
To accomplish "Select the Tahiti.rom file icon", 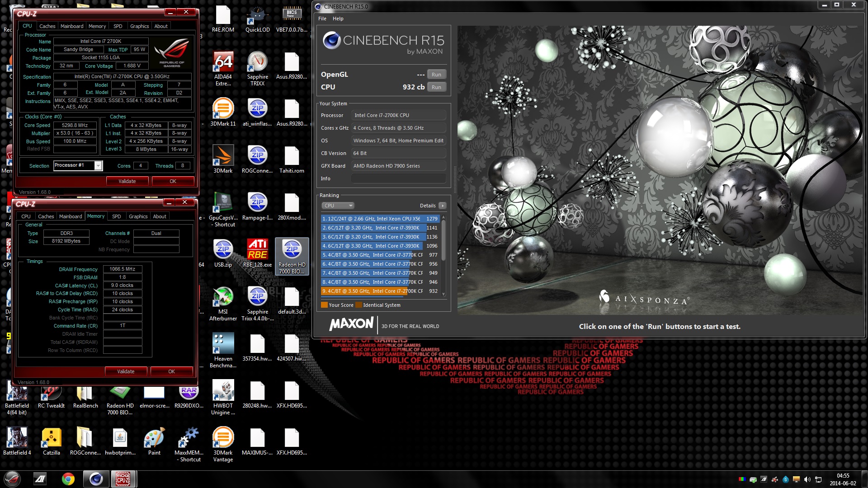I will pos(292,159).
